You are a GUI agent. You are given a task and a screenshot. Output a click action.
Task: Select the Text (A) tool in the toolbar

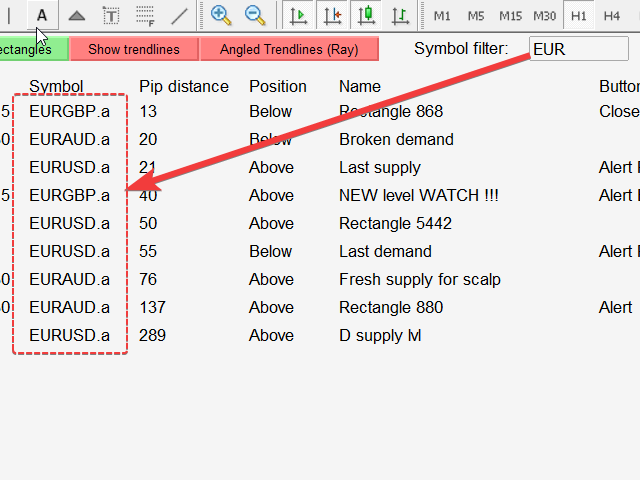pyautogui.click(x=42, y=16)
